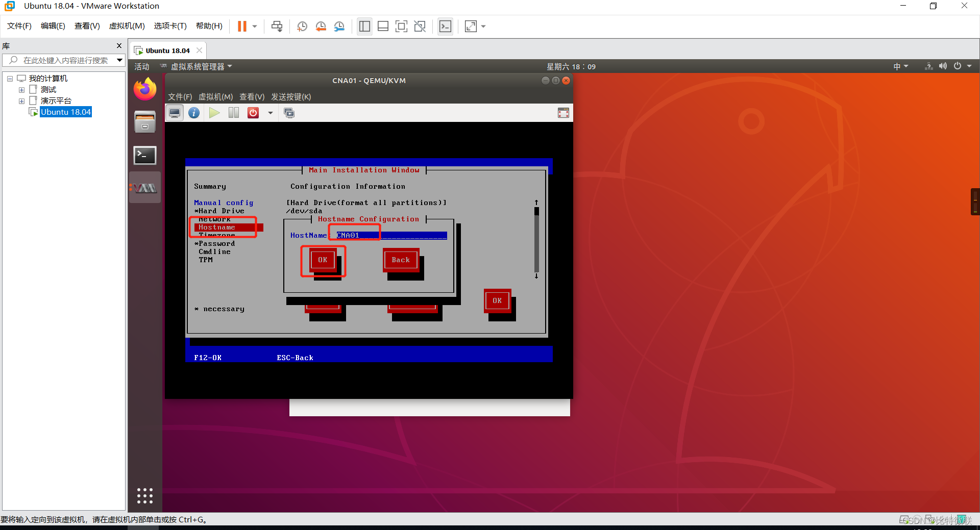The image size is (980, 530).
Task: Expand the 测试 node in the library tree
Action: pyautogui.click(x=21, y=89)
